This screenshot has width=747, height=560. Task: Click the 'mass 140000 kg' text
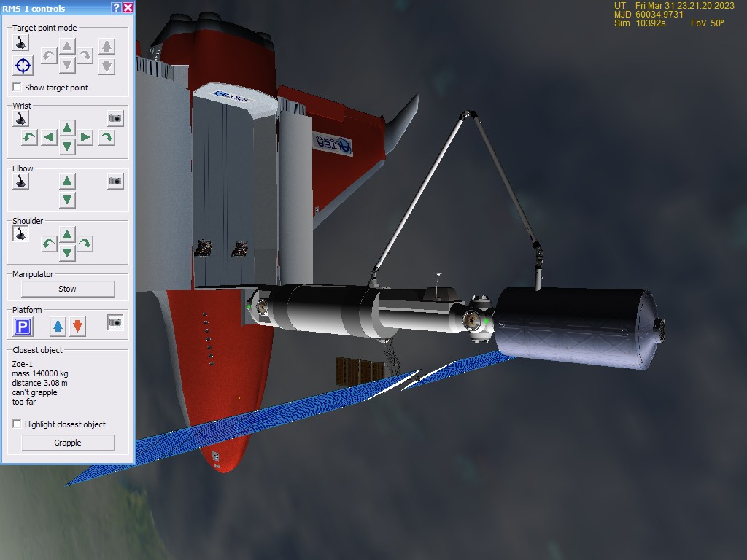coord(40,373)
